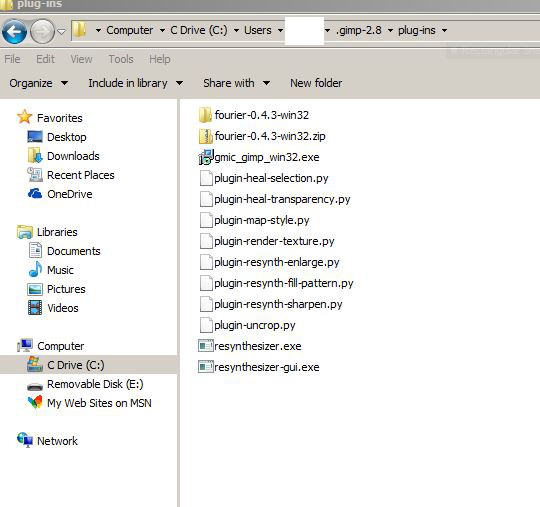Open Music library note icon
Screen dimensions: 540x507
click(x=35, y=269)
